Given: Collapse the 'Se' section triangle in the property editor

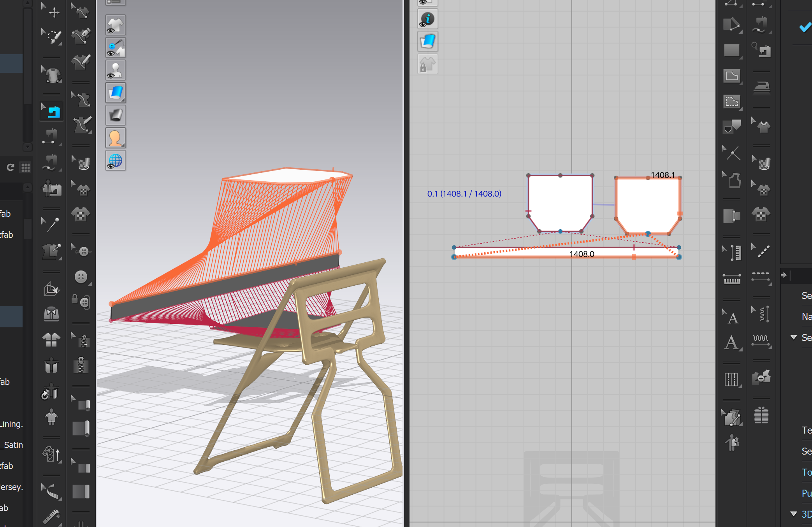Looking at the screenshot, I should [x=794, y=337].
